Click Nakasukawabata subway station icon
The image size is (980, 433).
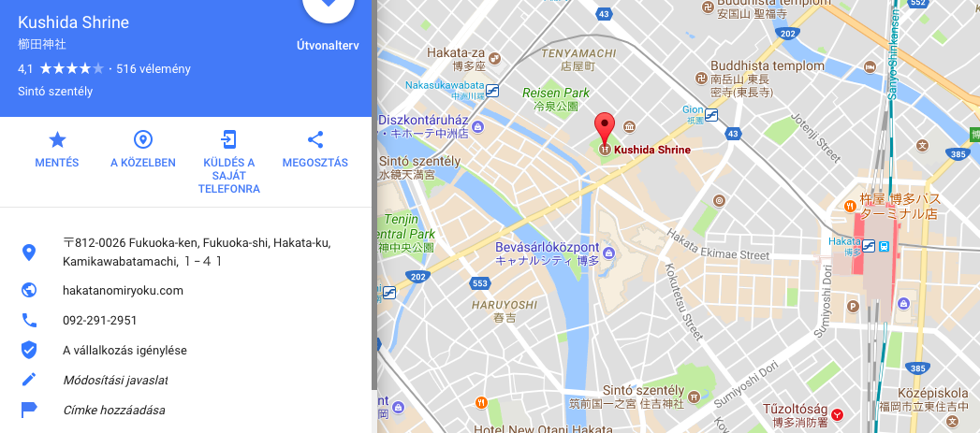[492, 90]
